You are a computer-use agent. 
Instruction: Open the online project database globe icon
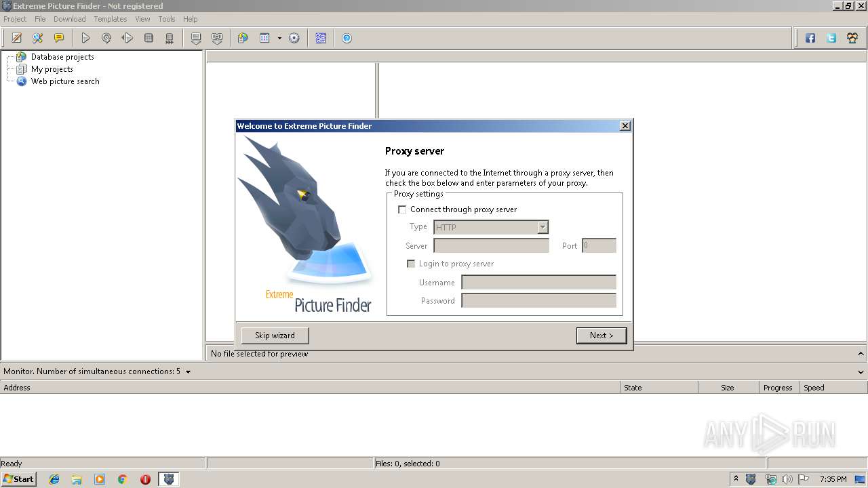(243, 39)
